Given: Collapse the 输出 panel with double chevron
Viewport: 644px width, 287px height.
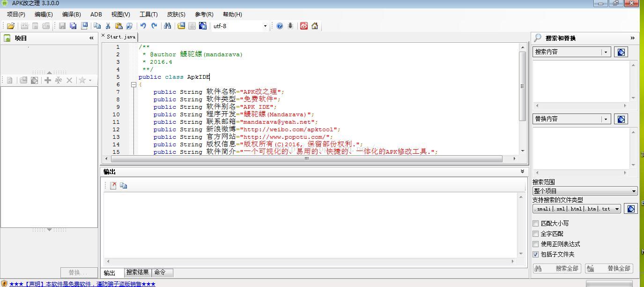Looking at the screenshot, I should click(x=522, y=172).
